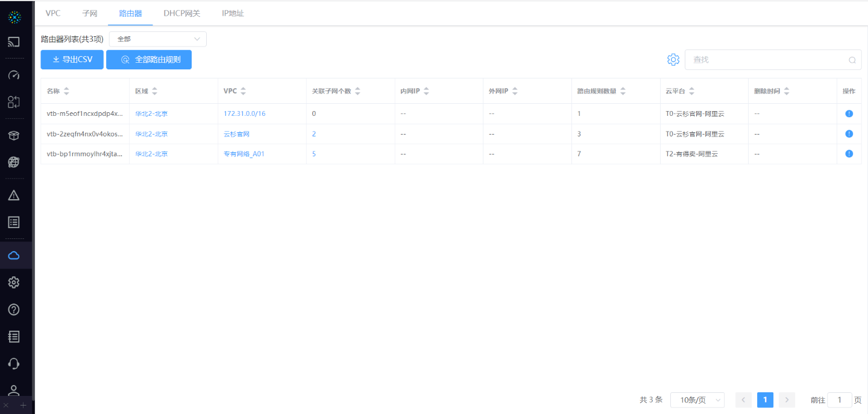Sort table by 名称 column
The height and width of the screenshot is (414, 868).
coord(66,91)
